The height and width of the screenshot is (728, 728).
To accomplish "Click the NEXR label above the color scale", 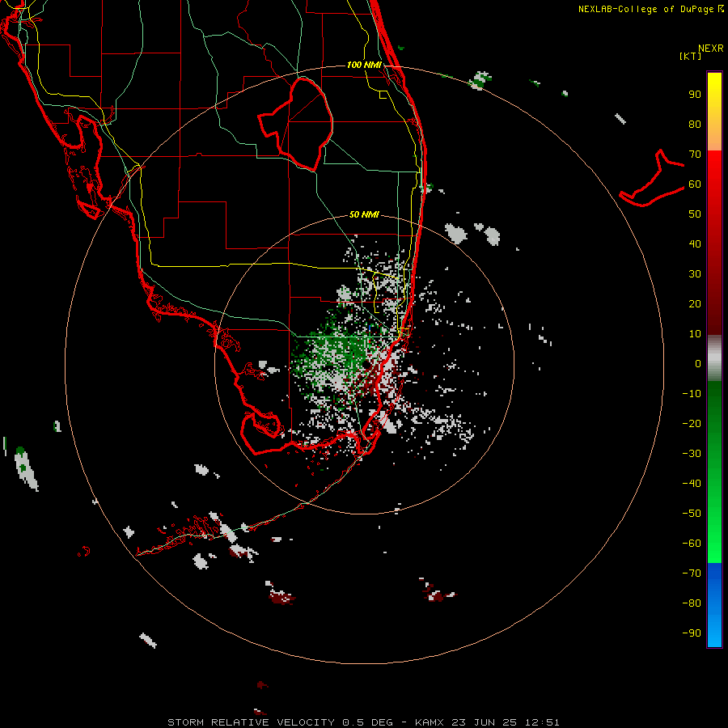I will [x=710, y=49].
